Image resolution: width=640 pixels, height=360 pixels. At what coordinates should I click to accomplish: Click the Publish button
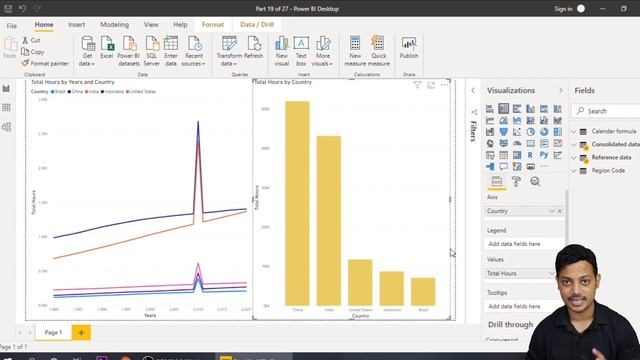click(x=409, y=48)
